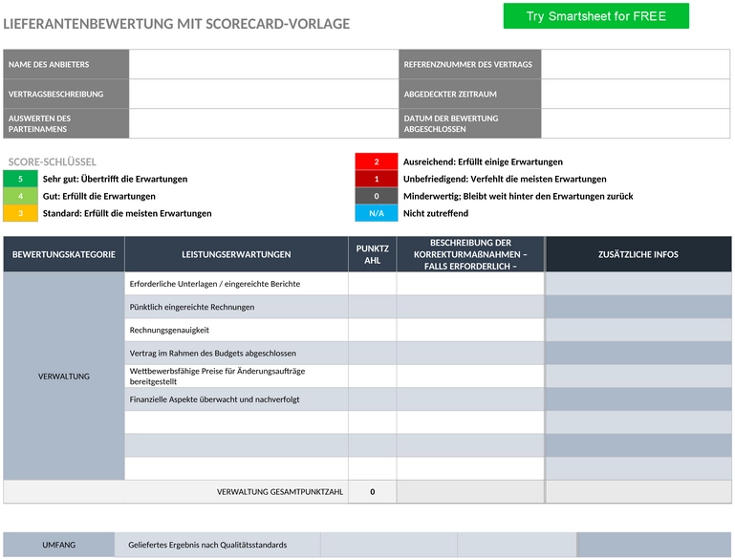Click the Zusätzliche Infos column header

638,254
